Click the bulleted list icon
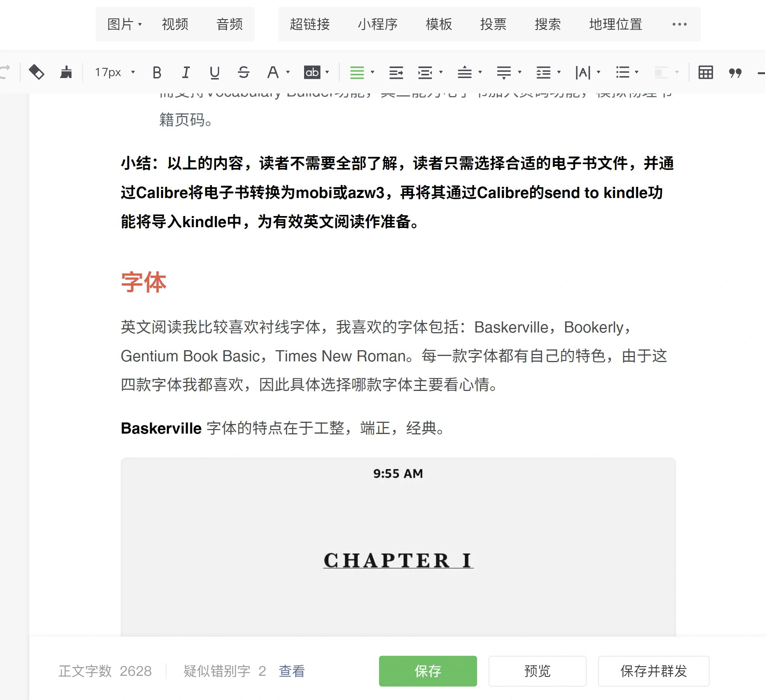Image resolution: width=765 pixels, height=700 pixels. point(622,72)
